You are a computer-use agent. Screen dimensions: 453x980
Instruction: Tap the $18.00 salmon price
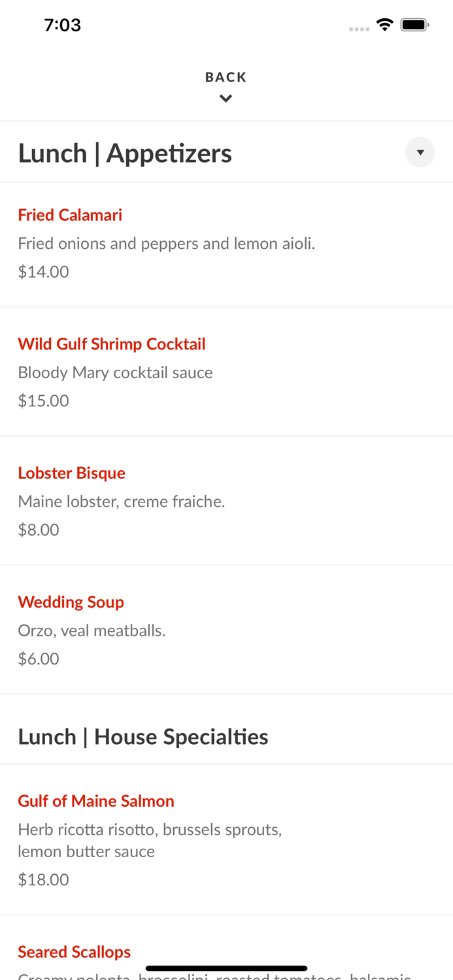(x=43, y=879)
